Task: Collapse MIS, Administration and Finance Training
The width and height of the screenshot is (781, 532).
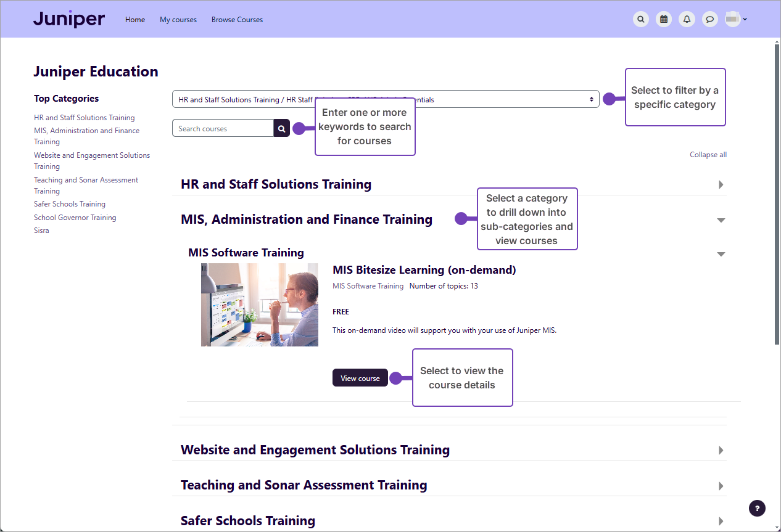Action: pyautogui.click(x=721, y=219)
